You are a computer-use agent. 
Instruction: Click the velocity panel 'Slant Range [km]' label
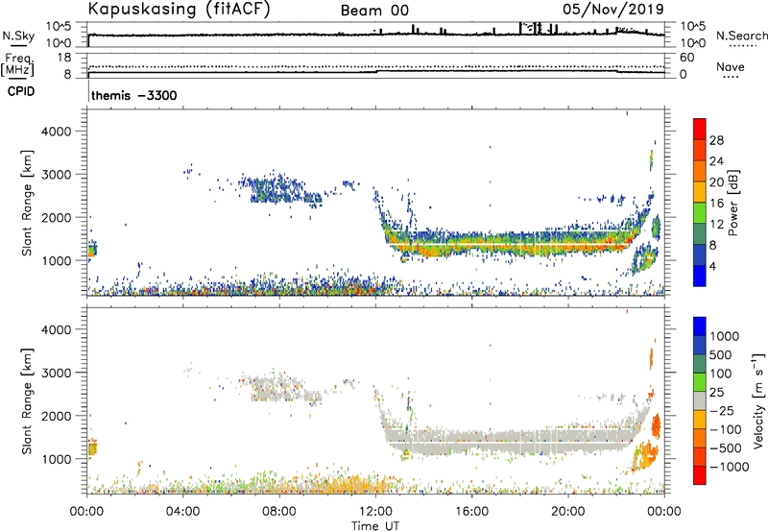[27, 400]
